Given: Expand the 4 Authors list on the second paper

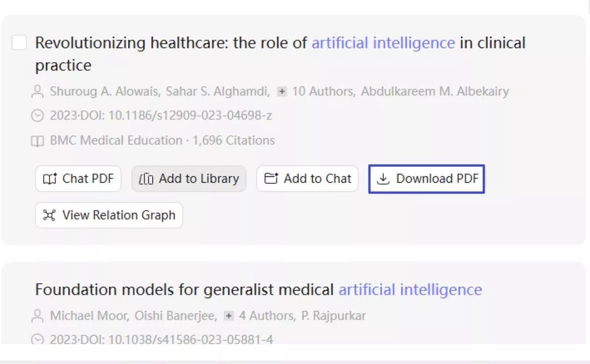Looking at the screenshot, I should pos(228,315).
